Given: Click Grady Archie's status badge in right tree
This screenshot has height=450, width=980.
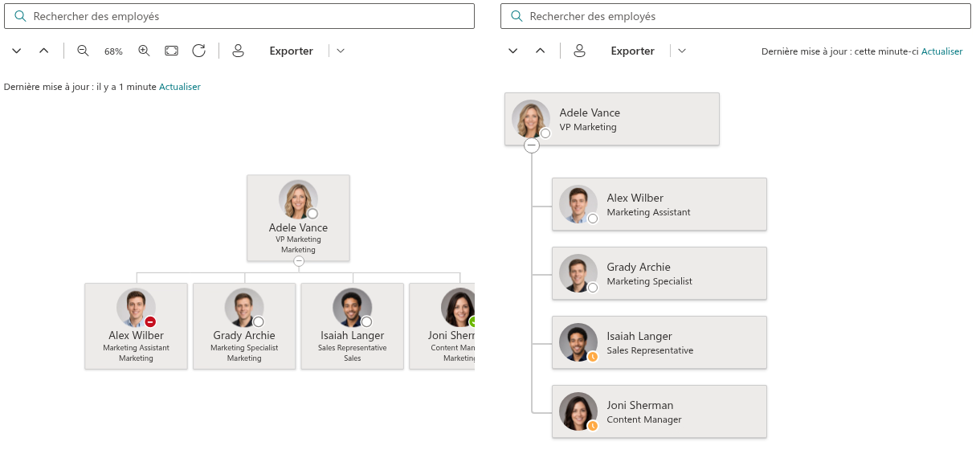Looking at the screenshot, I should pyautogui.click(x=593, y=287).
